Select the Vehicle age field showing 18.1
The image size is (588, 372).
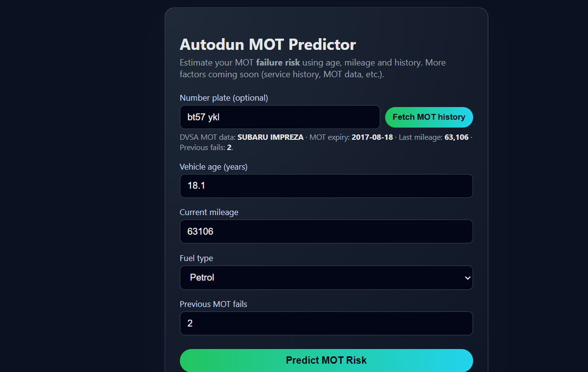click(x=326, y=186)
